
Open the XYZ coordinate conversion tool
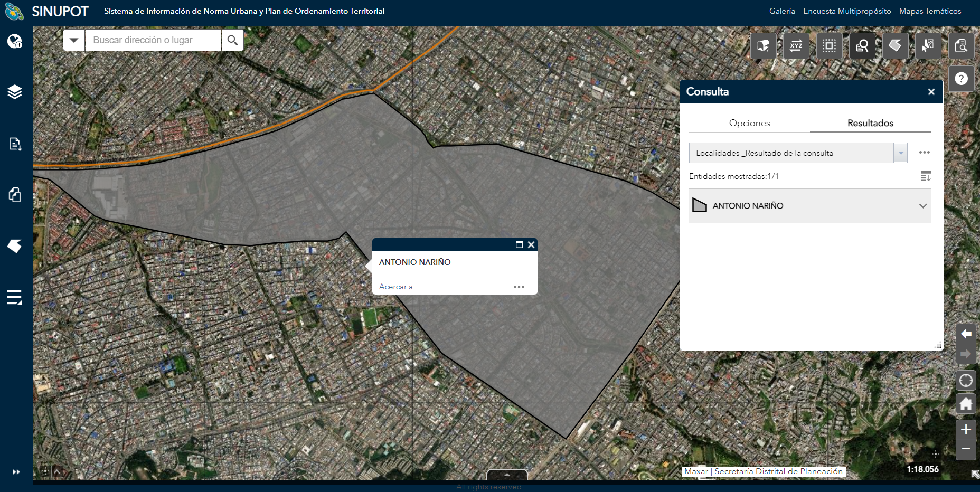[796, 46]
